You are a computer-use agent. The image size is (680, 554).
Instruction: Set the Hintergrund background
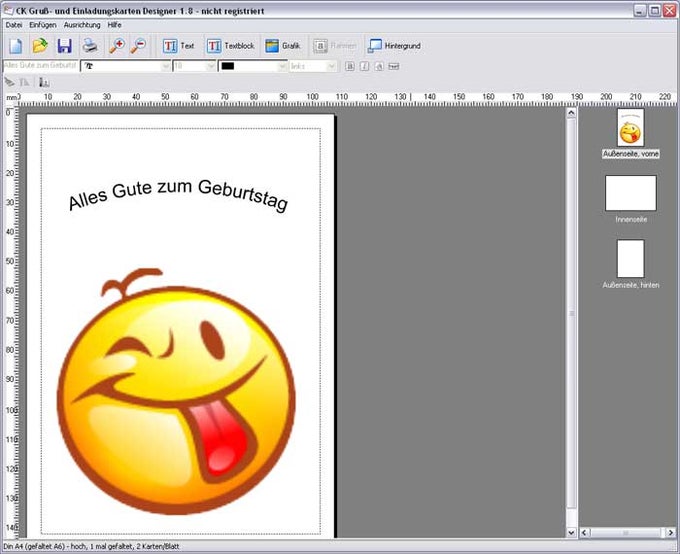[x=394, y=46]
